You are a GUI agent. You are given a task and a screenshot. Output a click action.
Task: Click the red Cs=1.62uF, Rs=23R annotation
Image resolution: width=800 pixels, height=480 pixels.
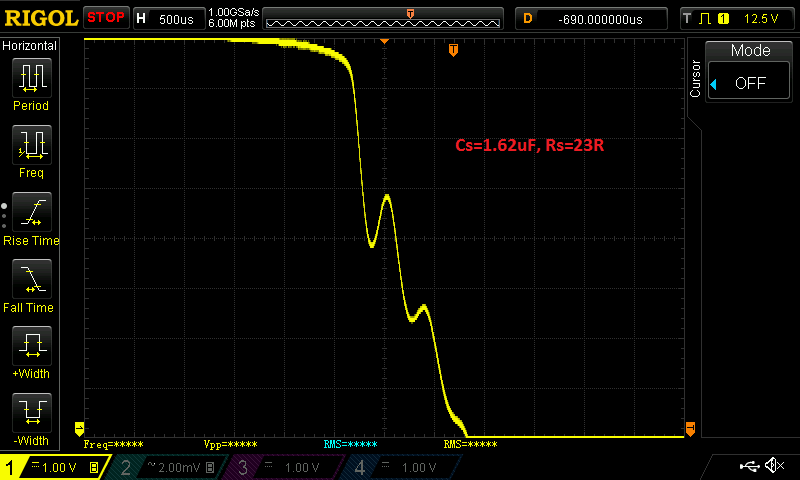tap(530, 145)
